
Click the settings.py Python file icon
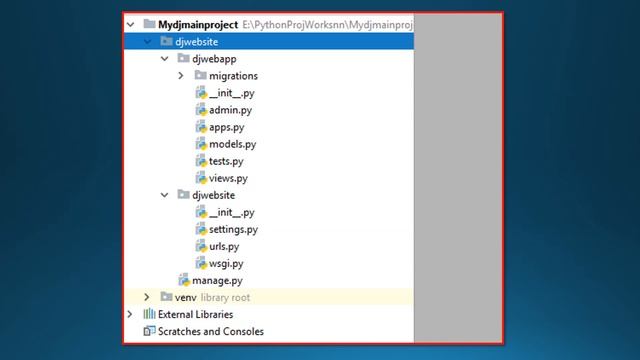[201, 229]
